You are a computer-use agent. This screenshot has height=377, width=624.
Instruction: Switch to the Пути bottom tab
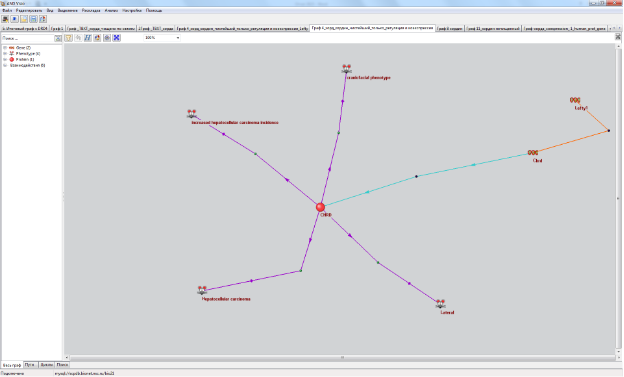click(x=29, y=365)
